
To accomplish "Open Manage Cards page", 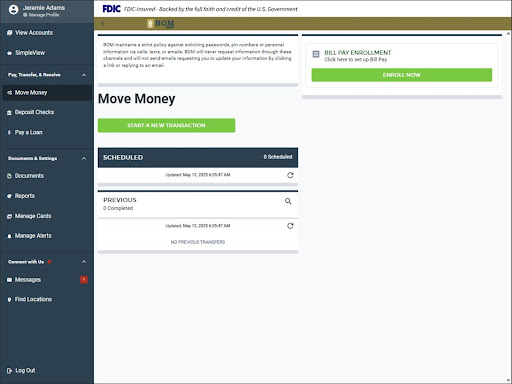I will [x=33, y=216].
